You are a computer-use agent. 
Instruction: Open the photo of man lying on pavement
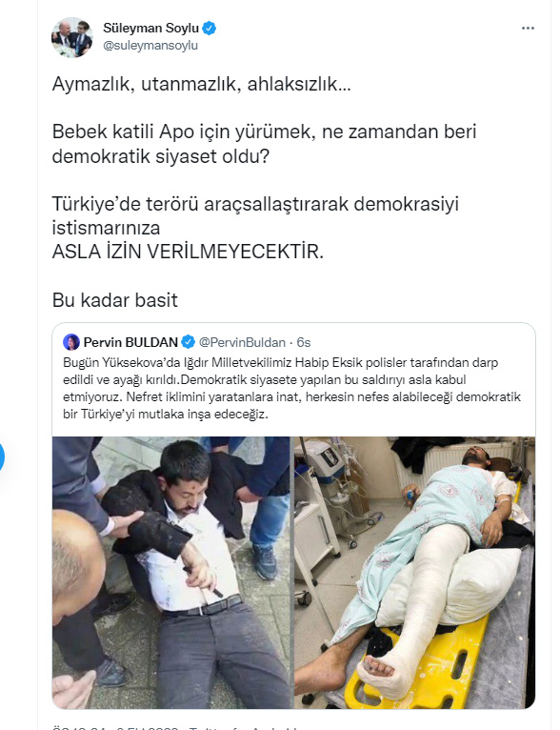click(171, 573)
